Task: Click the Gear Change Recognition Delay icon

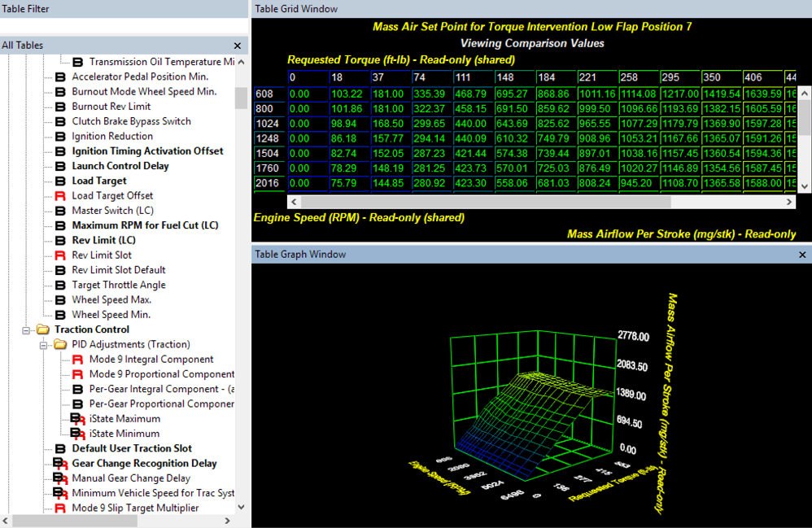Action: pyautogui.click(x=60, y=464)
